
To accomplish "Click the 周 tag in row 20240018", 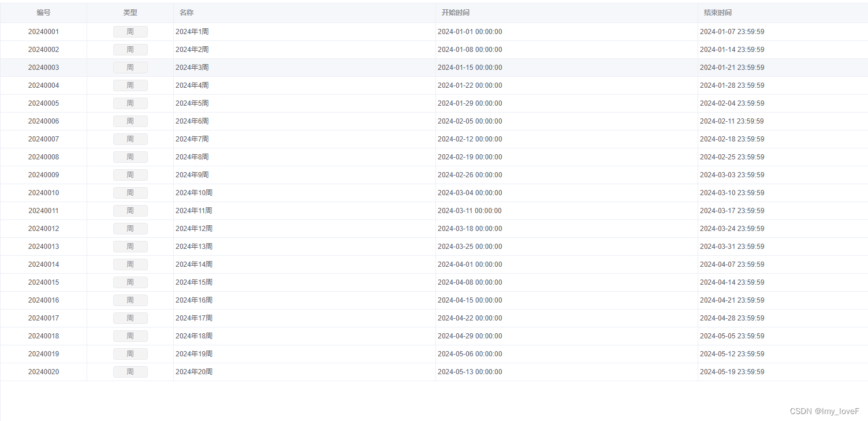I will [x=130, y=336].
